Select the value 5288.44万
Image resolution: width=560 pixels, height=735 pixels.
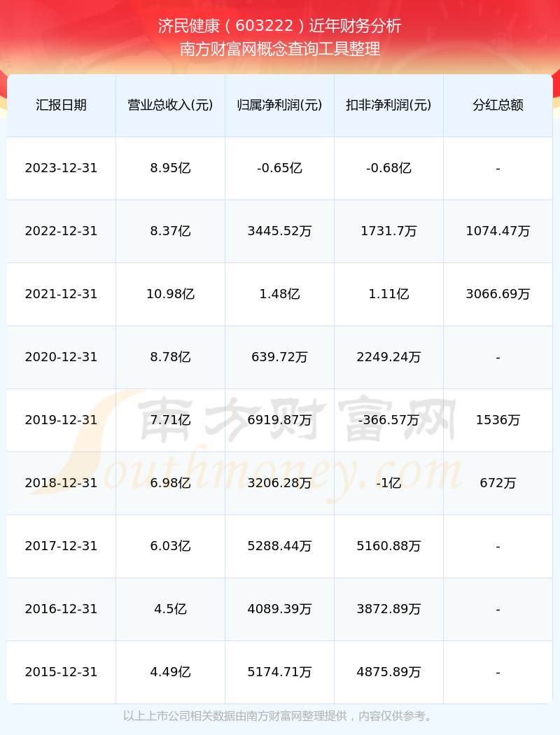point(280,546)
